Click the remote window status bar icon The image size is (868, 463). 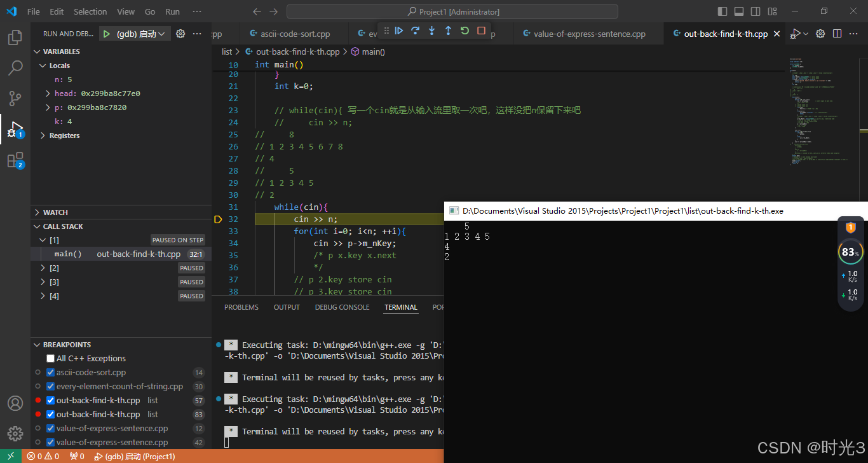[x=11, y=456]
